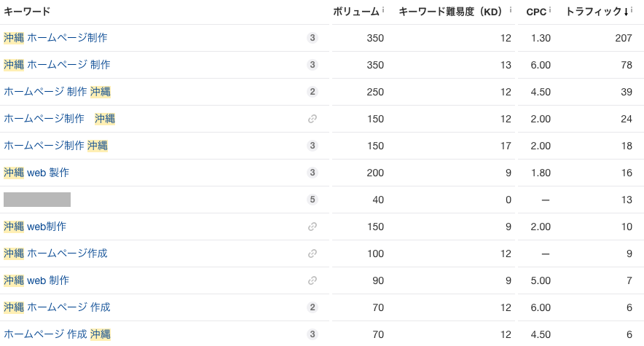
Task: Expand badge 5 on the blurred keyword row
Action: tap(313, 200)
